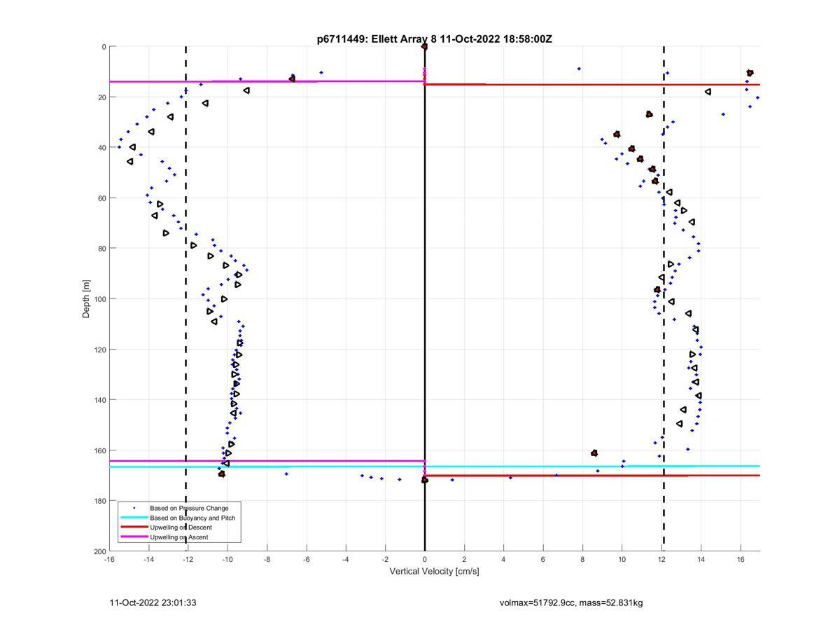Click velocity axis tick "4"
This screenshot has height=620, width=840.
pos(503,559)
